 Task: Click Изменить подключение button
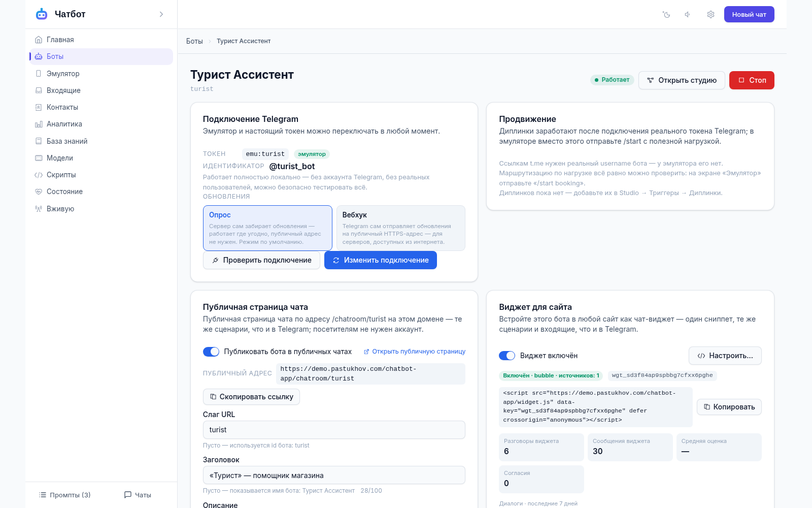[381, 260]
